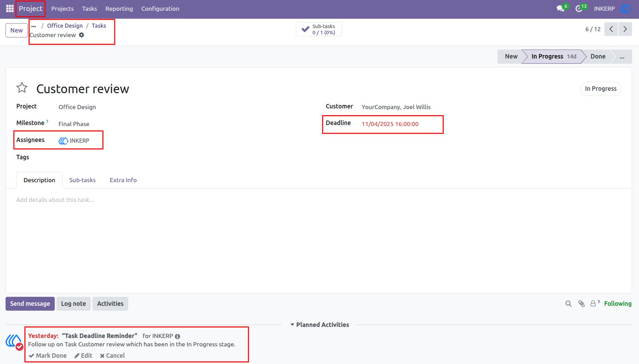Open the conversations chat icon with badge 6
Screen dimensions: 639x364
[561, 9]
